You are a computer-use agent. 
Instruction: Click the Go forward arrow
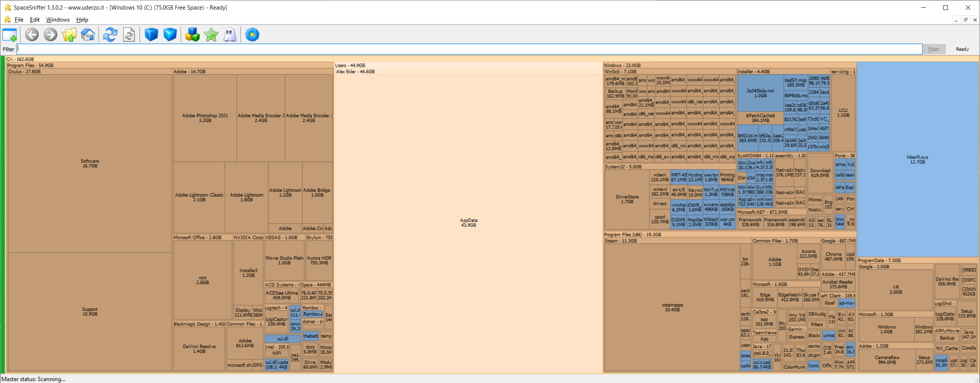[x=50, y=35]
